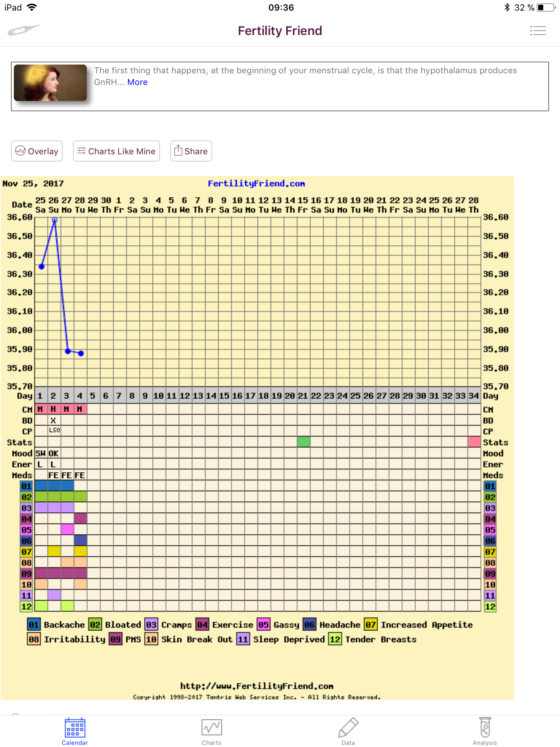Open the Analysis test tube tab
560x747 pixels.
click(485, 731)
